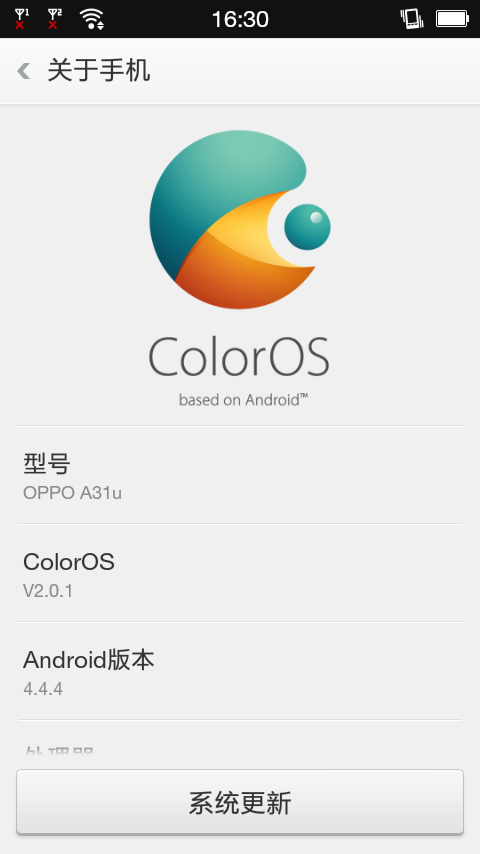Tap the back arrow beside 关于手机

(23, 70)
